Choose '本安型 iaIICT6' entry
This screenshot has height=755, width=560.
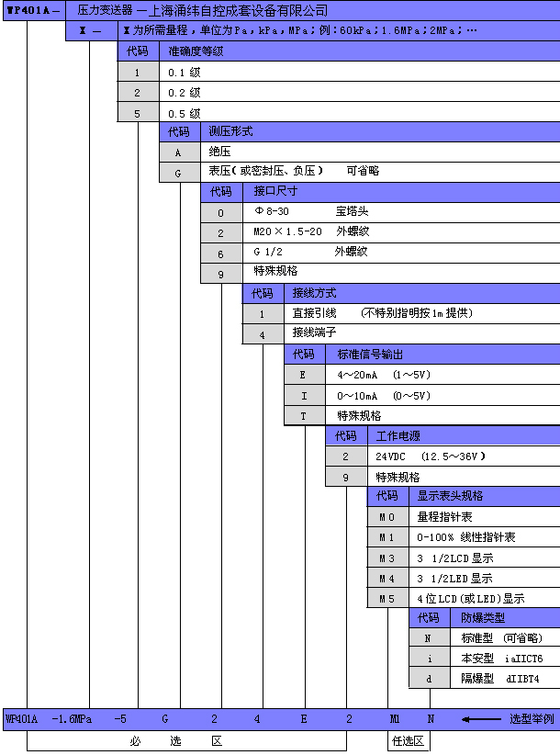(502, 659)
